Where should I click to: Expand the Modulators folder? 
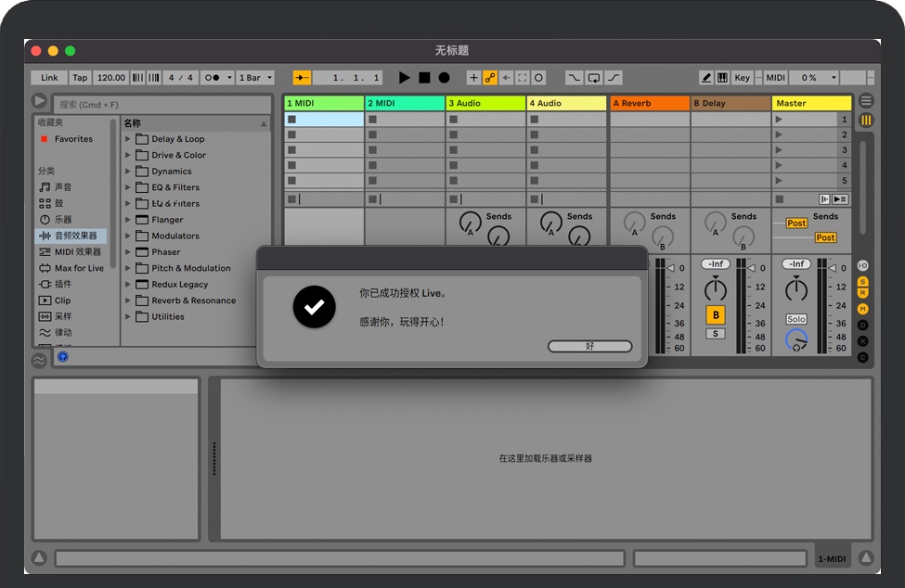coord(127,236)
